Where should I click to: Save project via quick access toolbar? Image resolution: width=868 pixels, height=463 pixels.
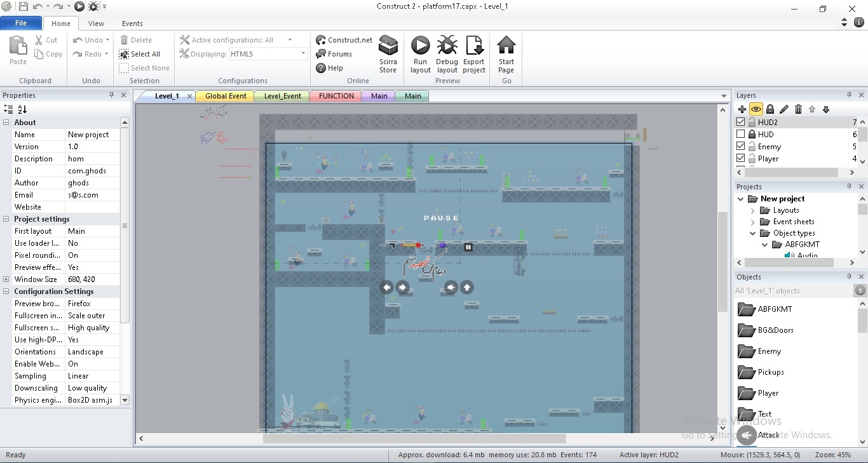point(24,6)
